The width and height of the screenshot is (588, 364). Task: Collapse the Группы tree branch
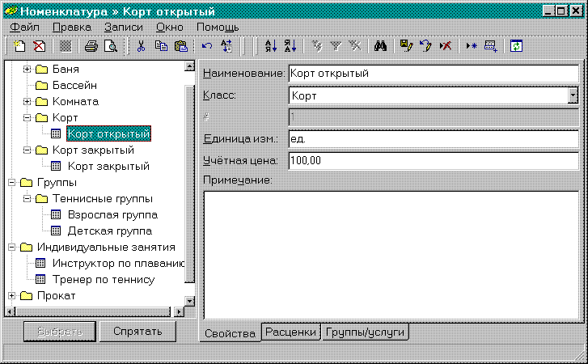point(11,183)
